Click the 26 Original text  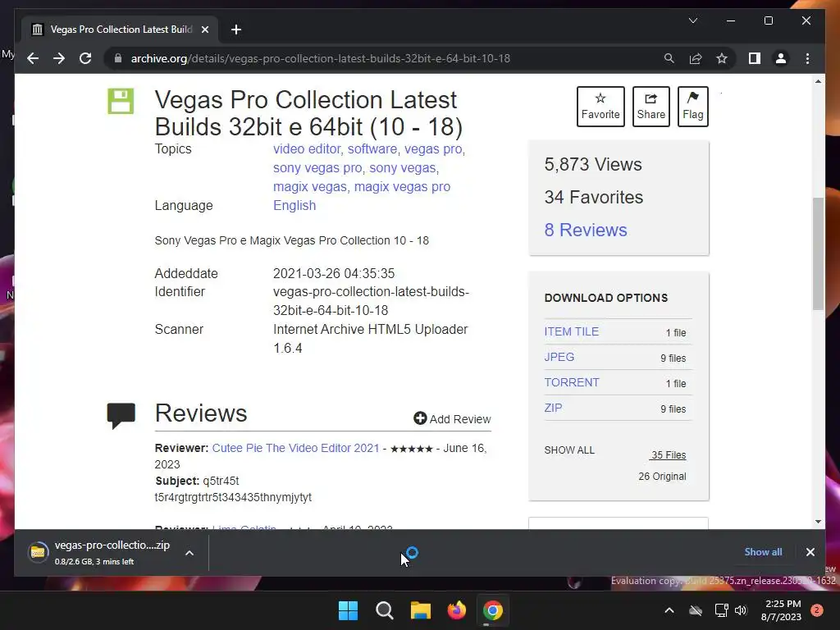(x=662, y=477)
